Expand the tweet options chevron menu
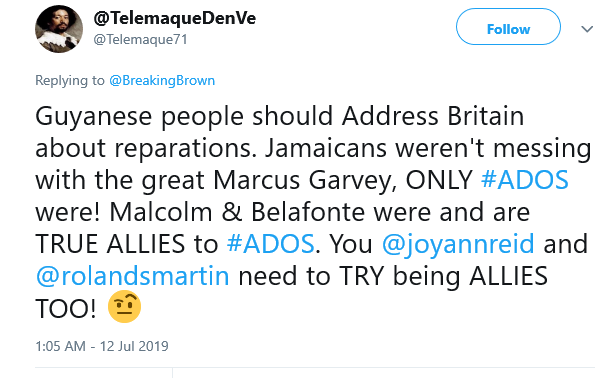The width and height of the screenshot is (610, 378). click(x=587, y=29)
